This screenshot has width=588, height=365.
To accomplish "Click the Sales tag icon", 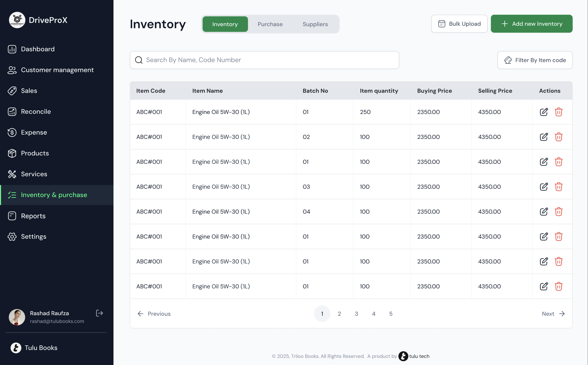I will tap(12, 91).
